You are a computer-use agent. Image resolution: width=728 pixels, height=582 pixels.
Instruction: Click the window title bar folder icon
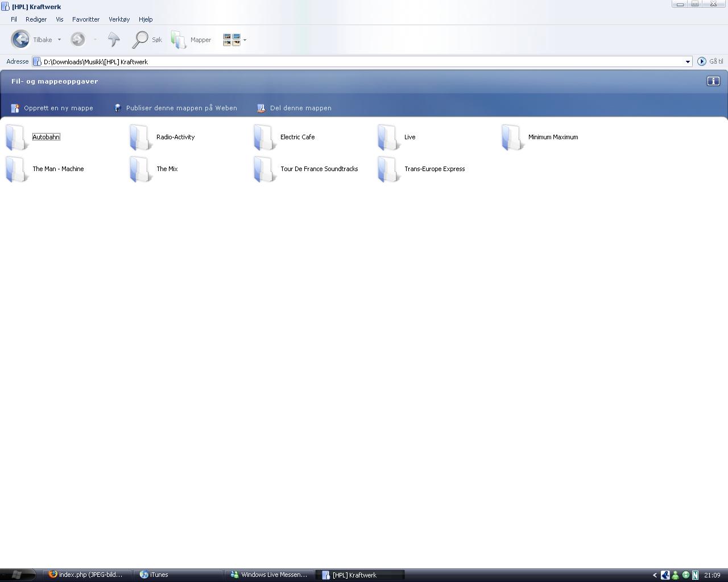tap(5, 6)
